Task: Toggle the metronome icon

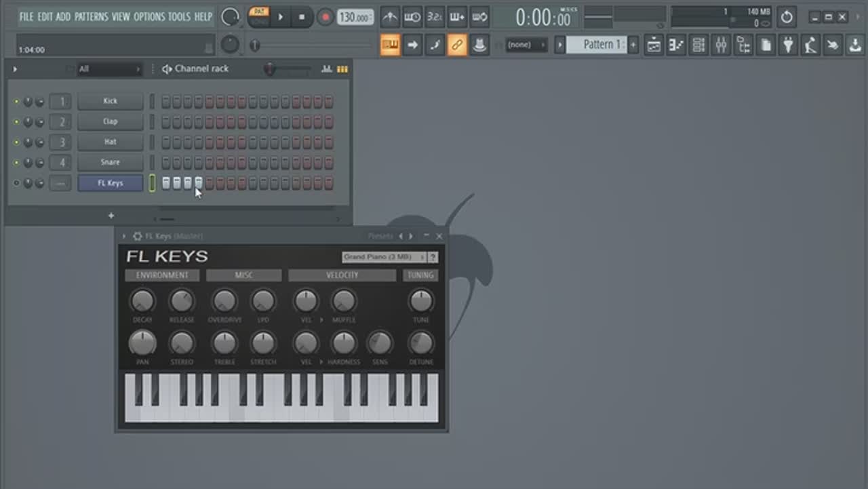Action: pos(389,17)
